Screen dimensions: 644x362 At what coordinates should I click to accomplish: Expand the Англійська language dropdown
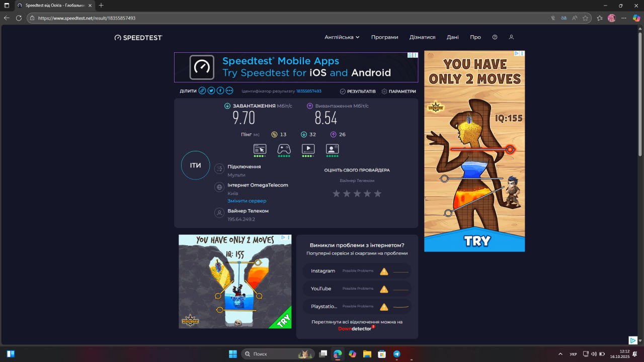click(342, 37)
